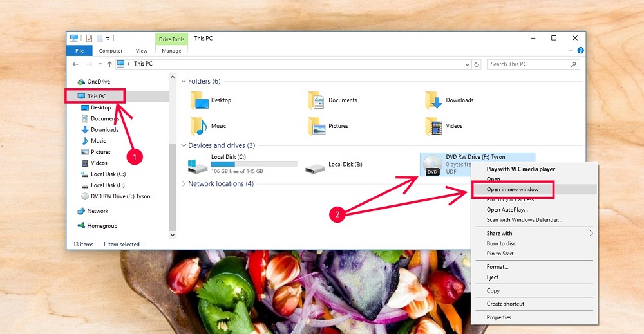Open the Manage tab under Drive Tools
The width and height of the screenshot is (644, 334).
tap(172, 51)
